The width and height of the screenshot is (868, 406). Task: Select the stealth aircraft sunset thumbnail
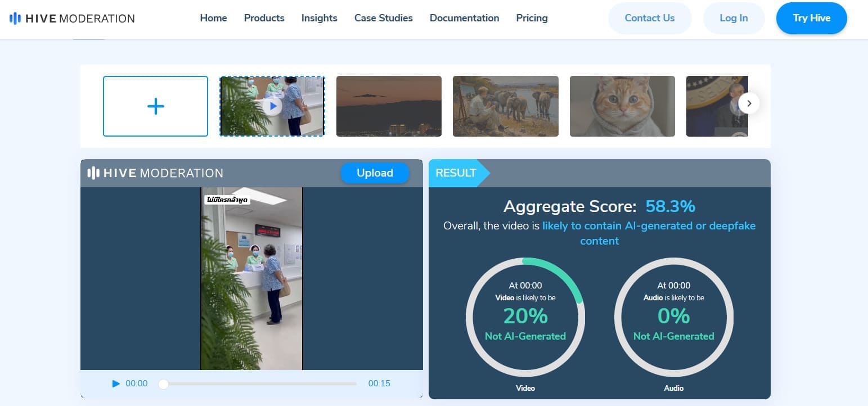(x=389, y=106)
